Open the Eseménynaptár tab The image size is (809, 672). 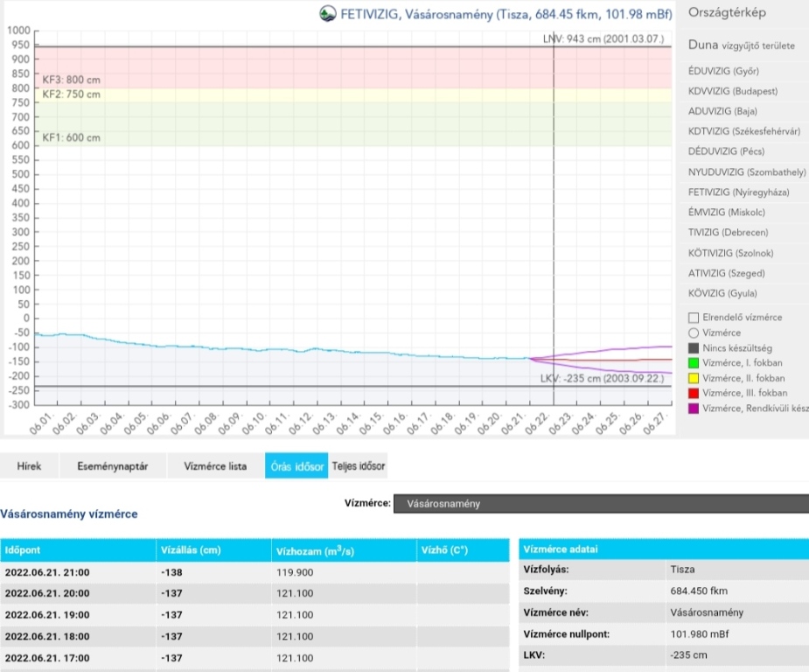point(106,466)
